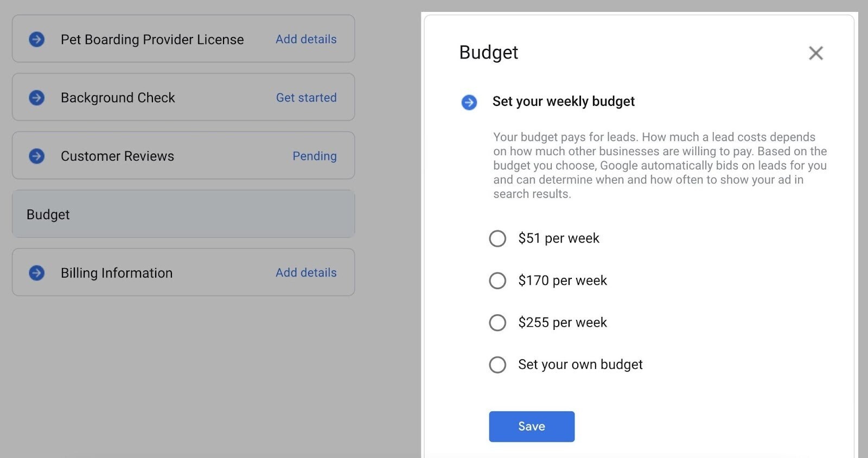Click the arrow icon beside Set your weekly budget
This screenshot has height=458, width=868.
469,102
